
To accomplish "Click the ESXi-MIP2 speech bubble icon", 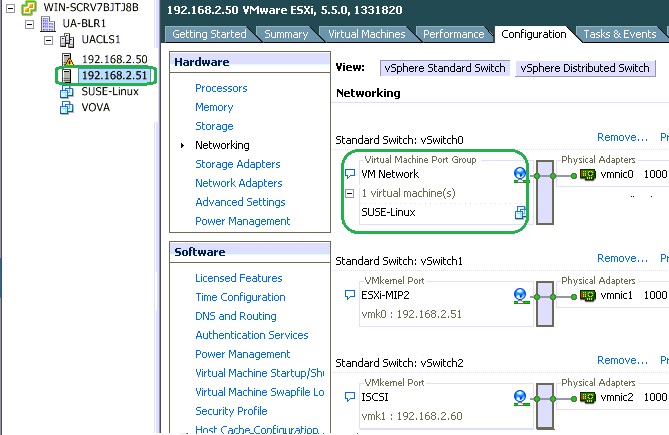I will coord(349,295).
